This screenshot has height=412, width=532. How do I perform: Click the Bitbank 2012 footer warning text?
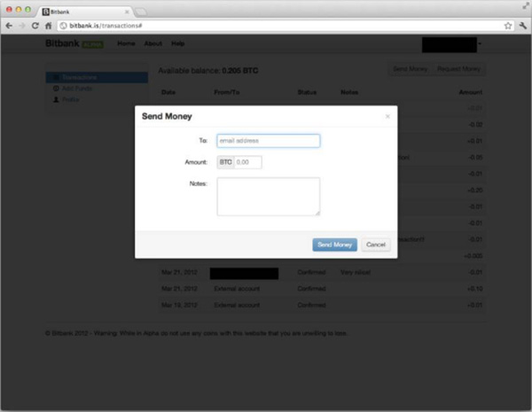click(x=196, y=333)
